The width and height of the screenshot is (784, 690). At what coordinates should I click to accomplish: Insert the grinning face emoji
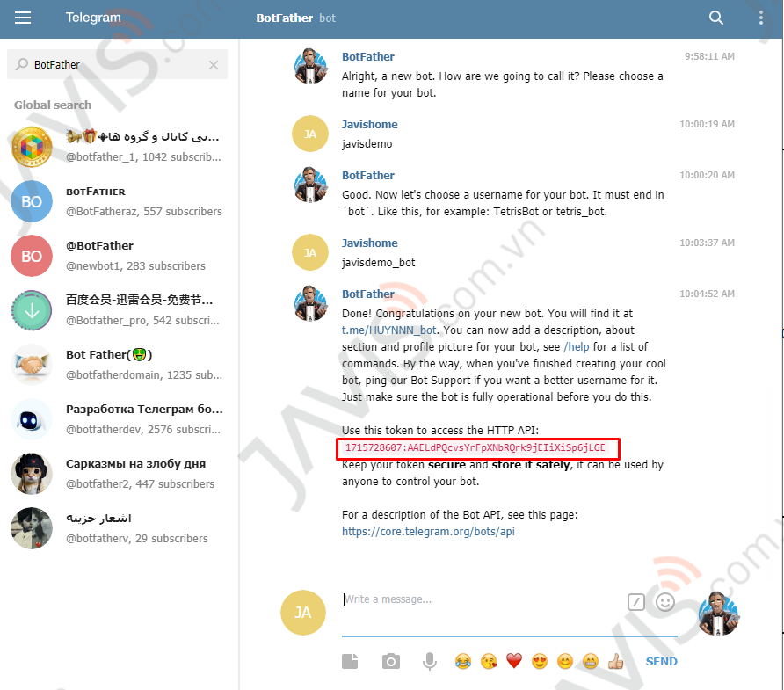pyautogui.click(x=591, y=662)
